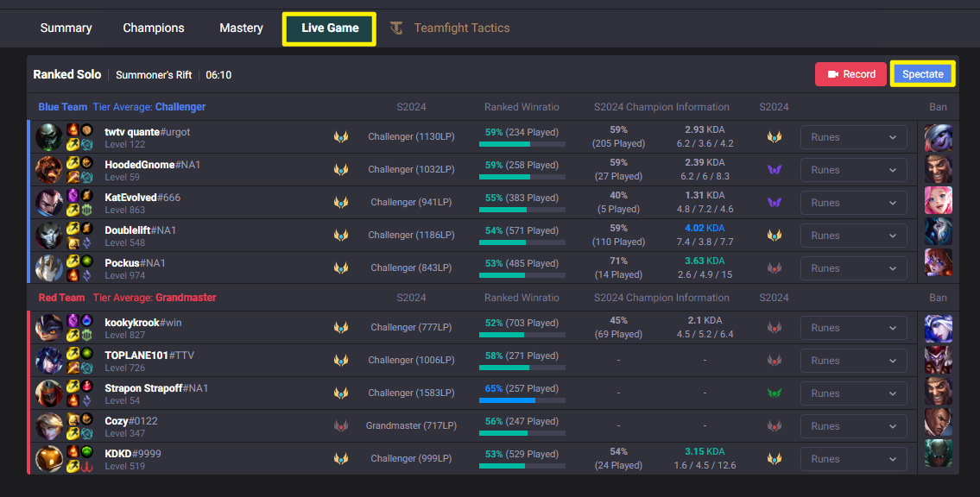980x497 pixels.
Task: Open the Champions tab
Action: click(153, 27)
